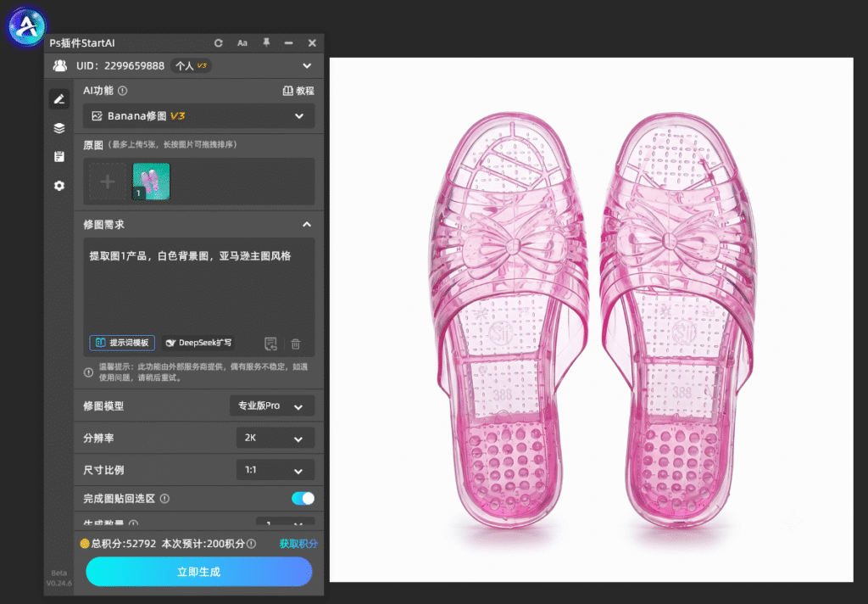The image size is (868, 604).
Task: Click the DeepSeek扩写 expand button
Action: (x=198, y=343)
